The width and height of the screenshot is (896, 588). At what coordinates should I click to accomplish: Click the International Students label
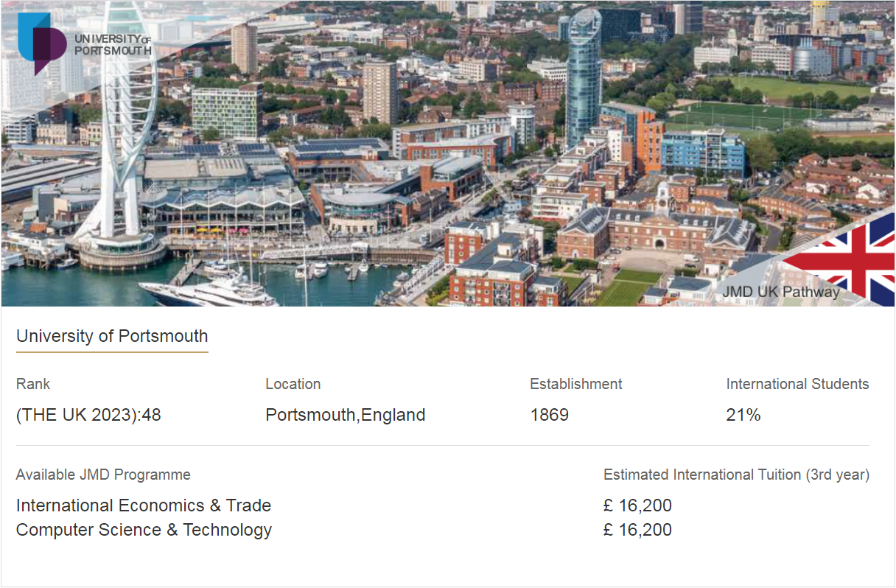point(797,384)
